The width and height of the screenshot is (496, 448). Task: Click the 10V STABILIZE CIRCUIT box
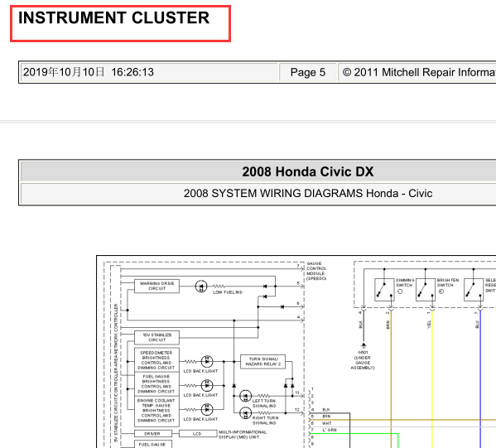(x=157, y=338)
